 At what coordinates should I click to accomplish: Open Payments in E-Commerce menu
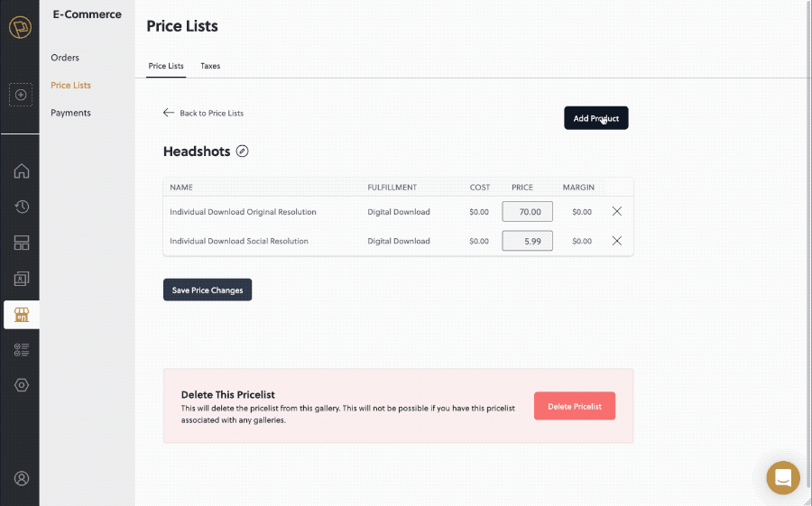(70, 113)
